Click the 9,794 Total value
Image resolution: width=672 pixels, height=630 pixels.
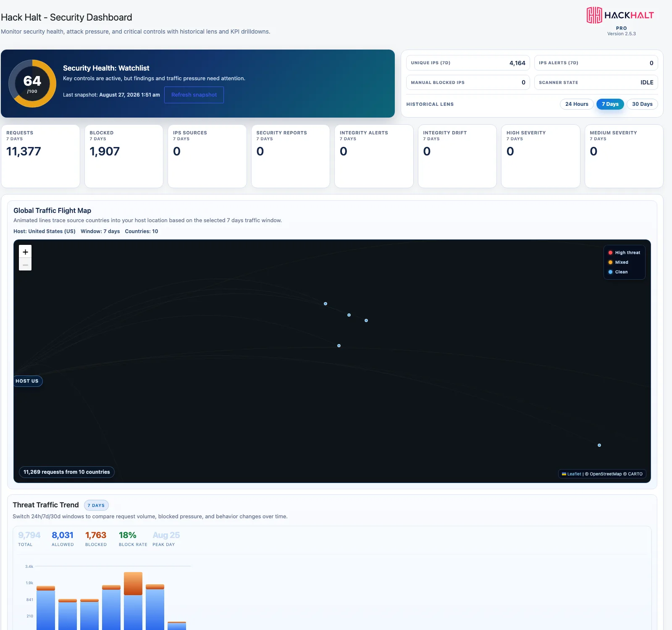[x=29, y=535]
